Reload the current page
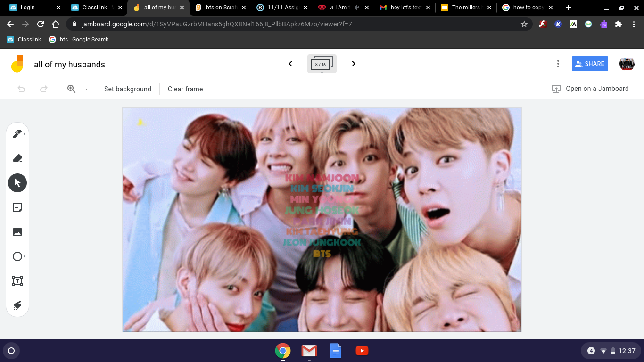 tap(41, 24)
